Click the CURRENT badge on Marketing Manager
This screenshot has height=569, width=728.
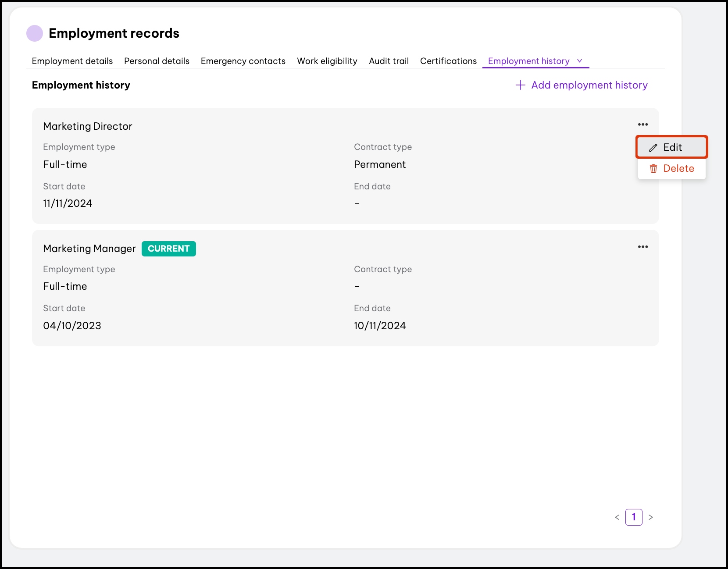168,249
